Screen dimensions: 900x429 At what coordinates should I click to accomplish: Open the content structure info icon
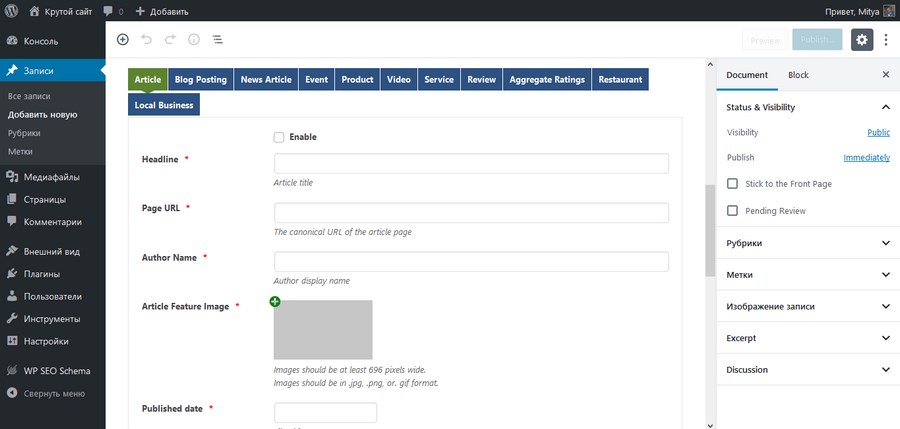194,40
